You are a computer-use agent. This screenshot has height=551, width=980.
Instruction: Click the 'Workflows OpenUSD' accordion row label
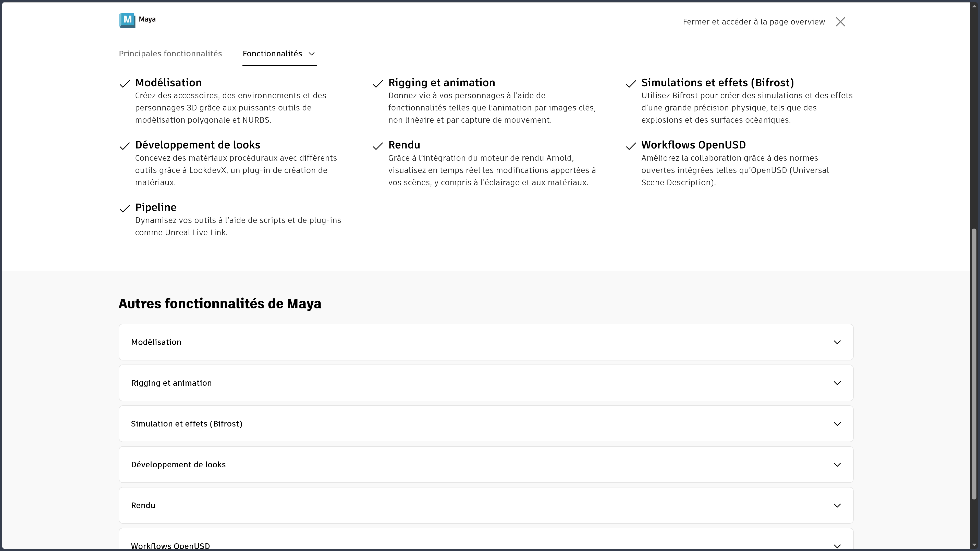170,546
